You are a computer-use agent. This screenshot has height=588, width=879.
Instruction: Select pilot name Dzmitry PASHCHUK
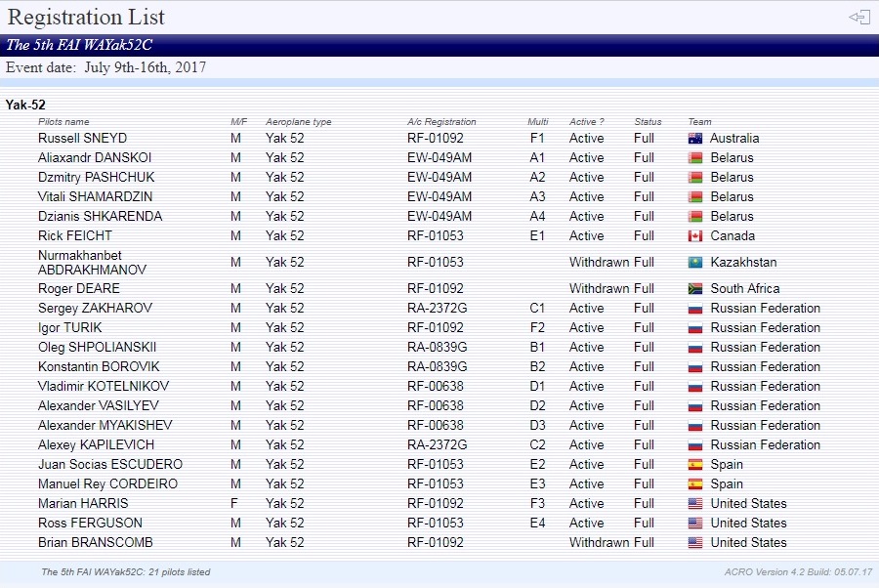96,177
